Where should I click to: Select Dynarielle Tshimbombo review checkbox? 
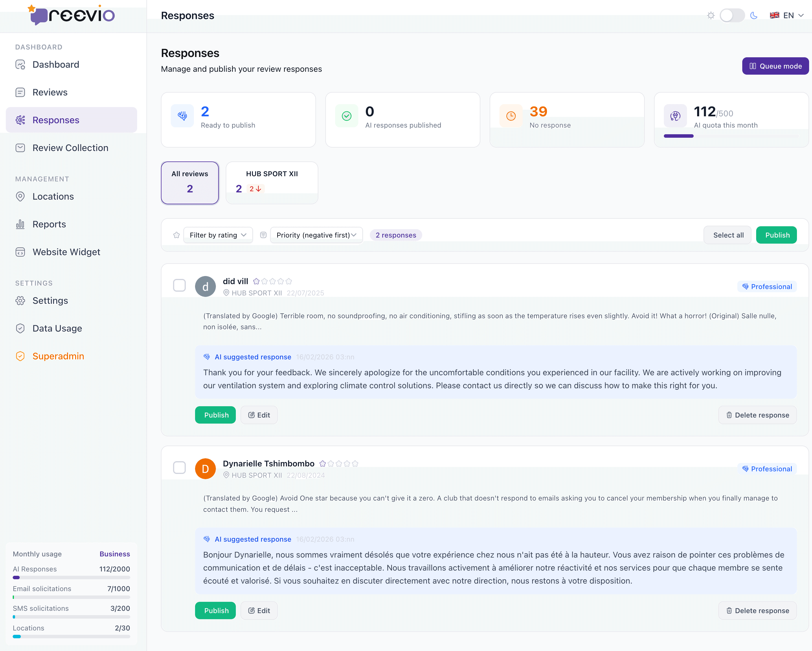click(x=179, y=468)
